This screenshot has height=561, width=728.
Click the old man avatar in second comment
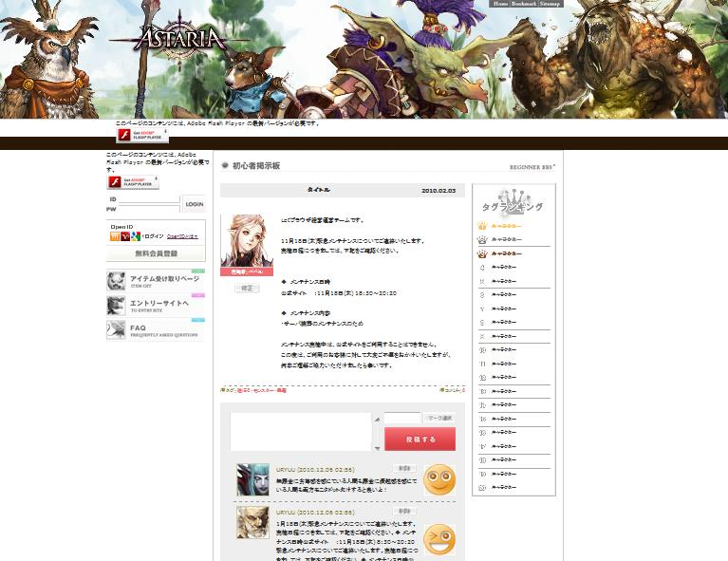252,522
